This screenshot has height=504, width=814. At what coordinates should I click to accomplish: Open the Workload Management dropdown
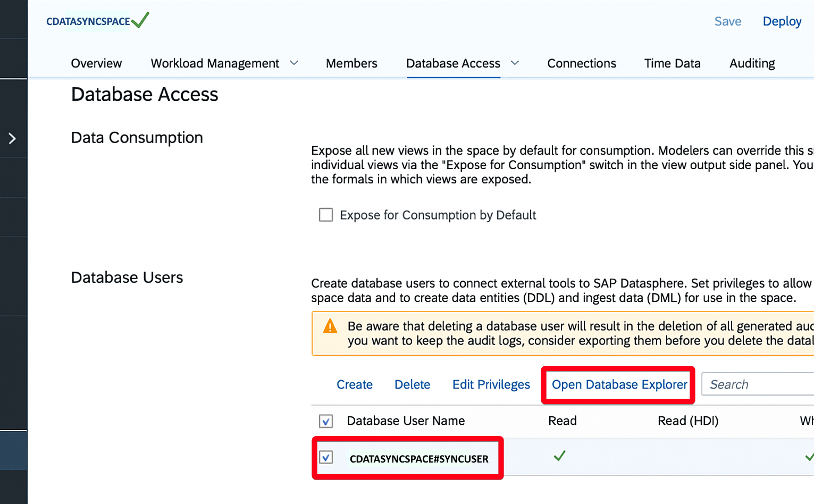[294, 63]
